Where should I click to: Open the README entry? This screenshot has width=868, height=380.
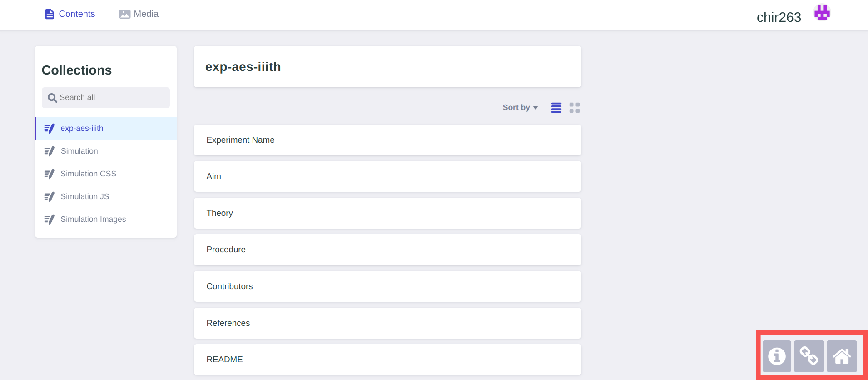387,360
